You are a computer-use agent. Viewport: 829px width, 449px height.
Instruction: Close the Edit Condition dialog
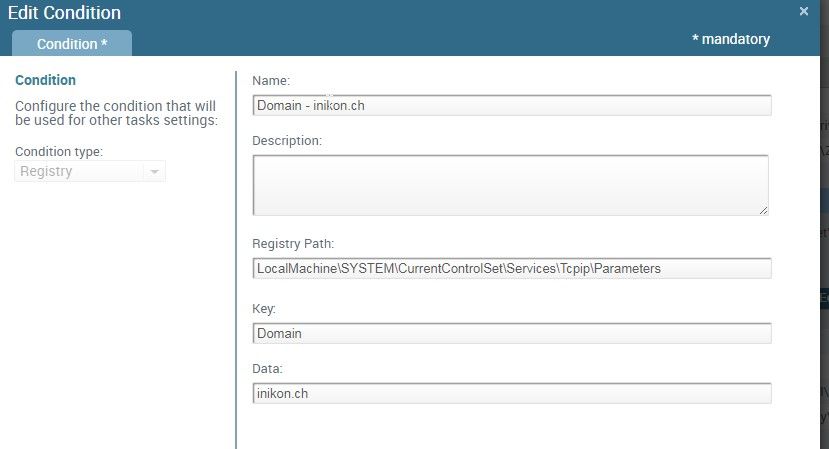pos(804,12)
